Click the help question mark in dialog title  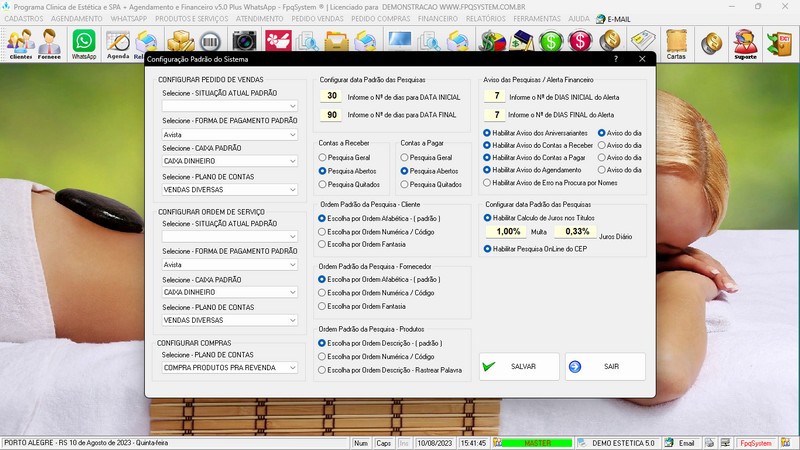point(616,59)
